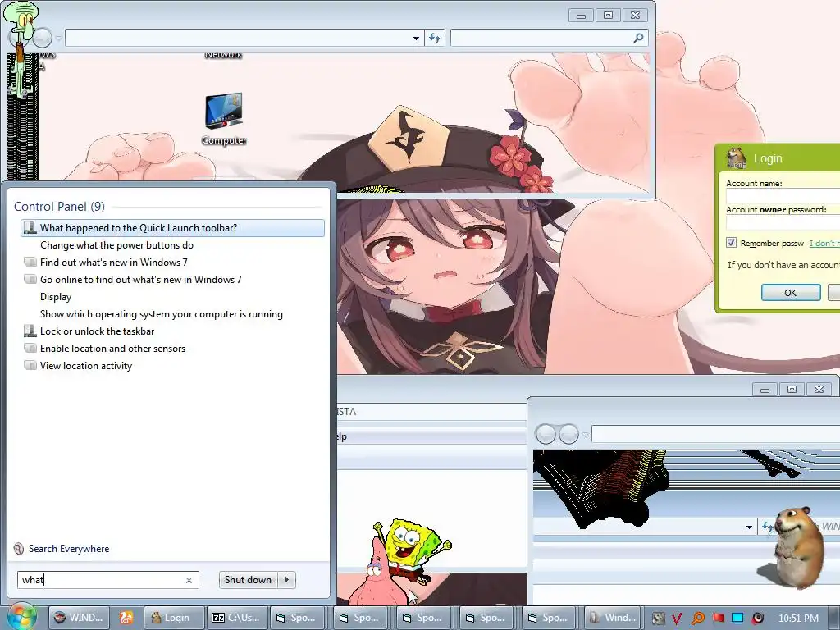
Task: Click the round speaker-like tray icon
Action: click(x=757, y=619)
